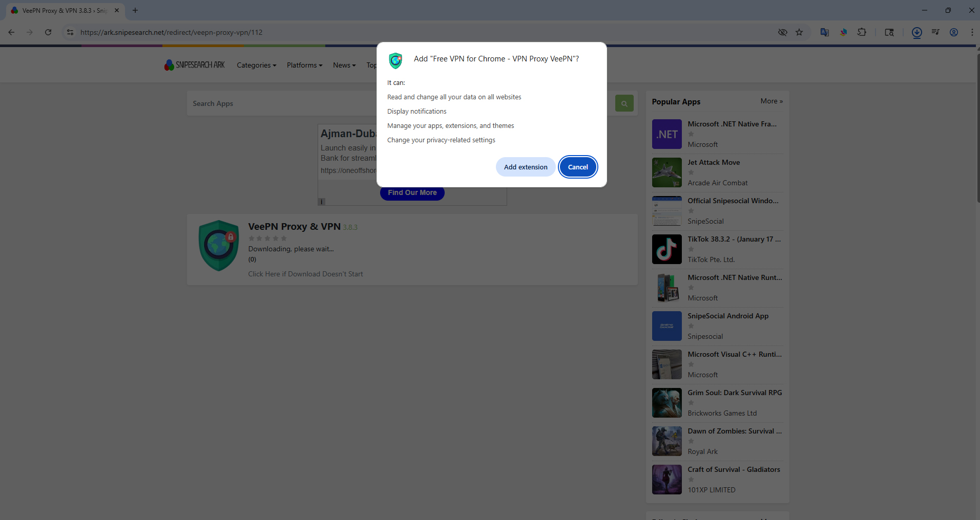Reload the current page
This screenshot has width=980, height=520.
pyautogui.click(x=48, y=32)
